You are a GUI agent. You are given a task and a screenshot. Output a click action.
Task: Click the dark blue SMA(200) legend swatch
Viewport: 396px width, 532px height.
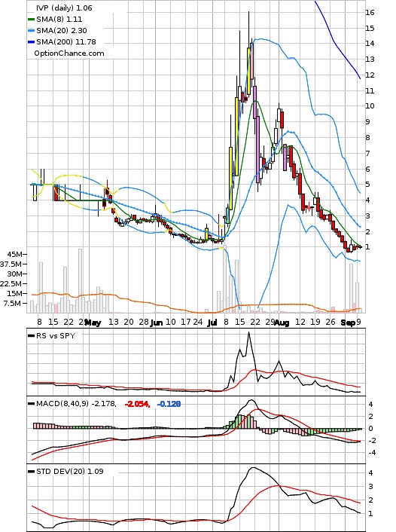click(31, 42)
